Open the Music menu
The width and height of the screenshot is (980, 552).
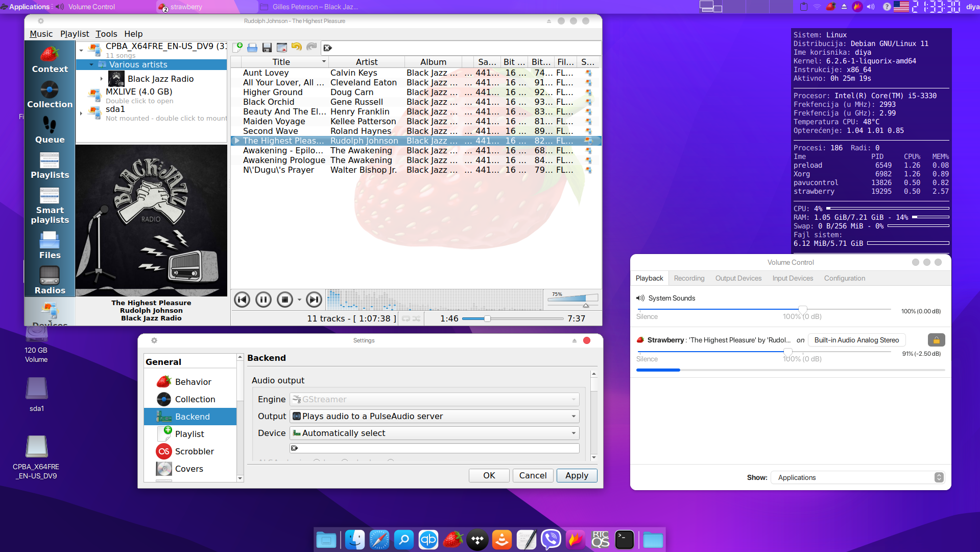click(x=41, y=34)
